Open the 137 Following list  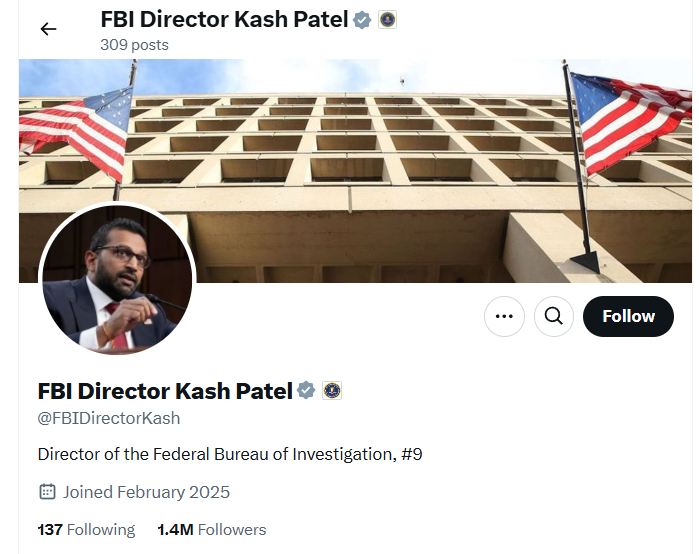point(86,529)
